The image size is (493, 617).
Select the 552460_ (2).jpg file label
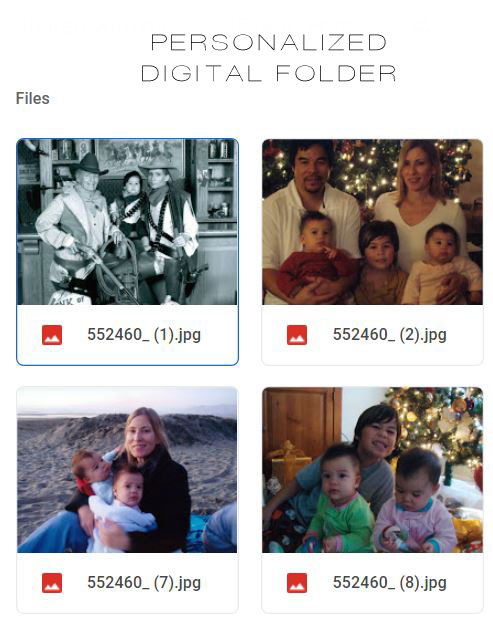tap(390, 335)
